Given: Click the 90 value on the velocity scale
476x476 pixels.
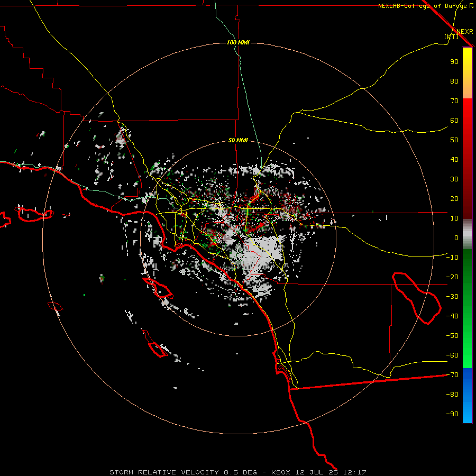Looking at the screenshot, I should pyautogui.click(x=454, y=62).
